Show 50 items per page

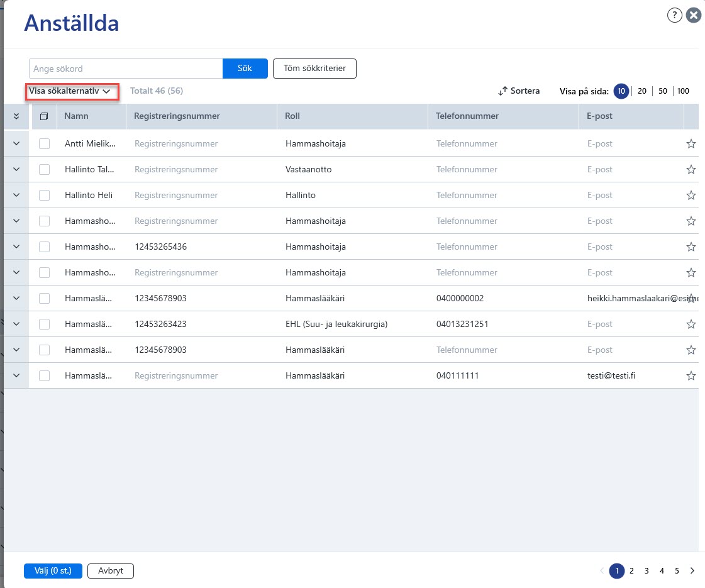click(x=663, y=91)
